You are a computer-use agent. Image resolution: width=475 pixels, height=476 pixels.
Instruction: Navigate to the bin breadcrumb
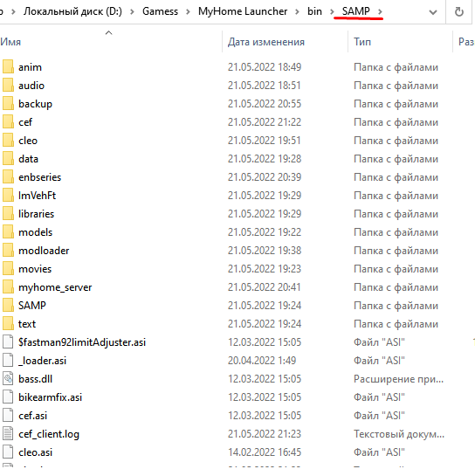(x=314, y=11)
